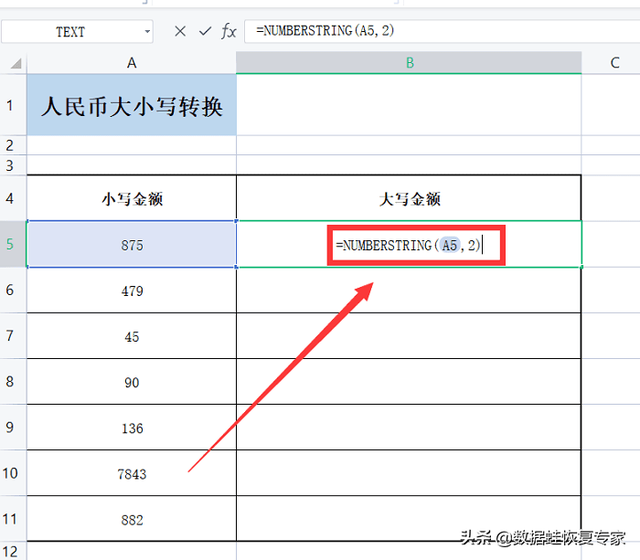The width and height of the screenshot is (640, 560).
Task: Select cell containing 882
Action: pos(131,519)
